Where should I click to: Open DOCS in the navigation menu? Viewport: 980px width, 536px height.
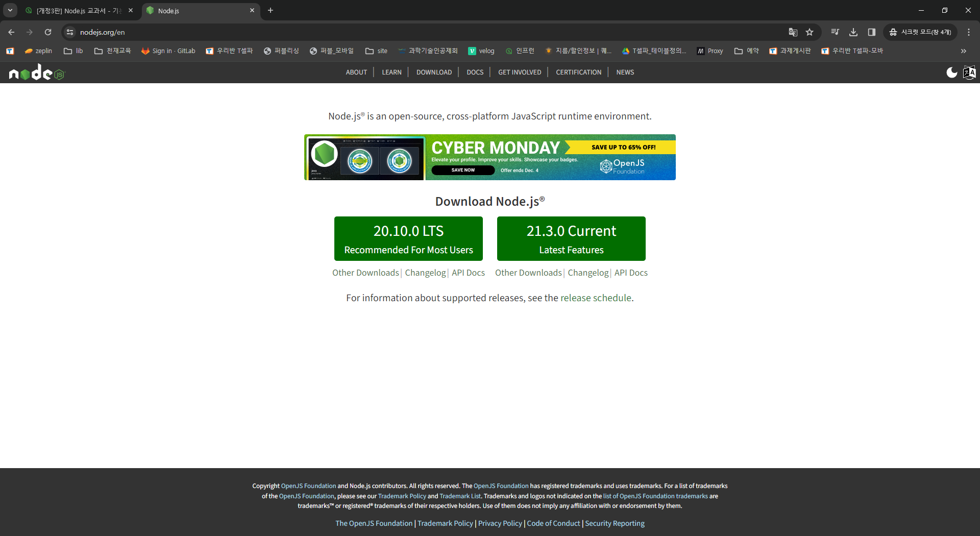coord(475,72)
